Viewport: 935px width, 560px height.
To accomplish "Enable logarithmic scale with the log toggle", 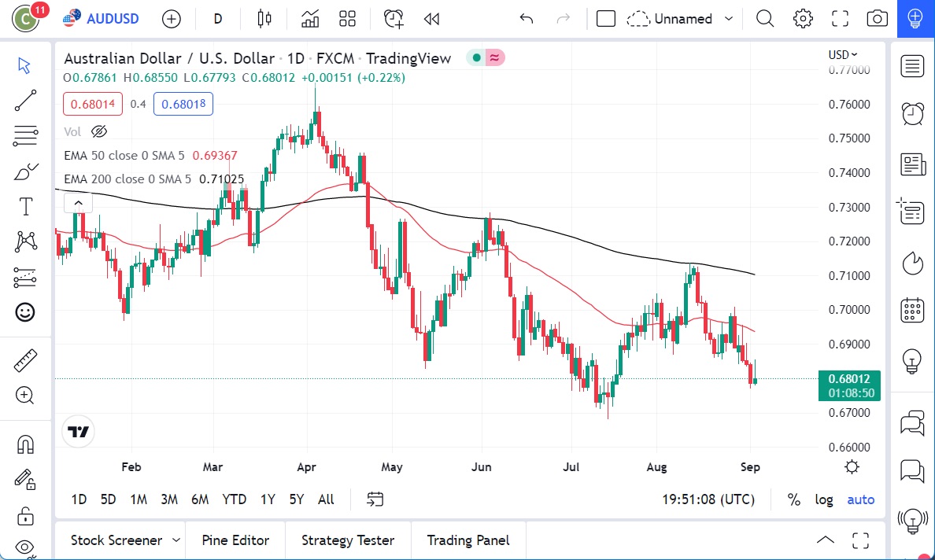I will (823, 499).
